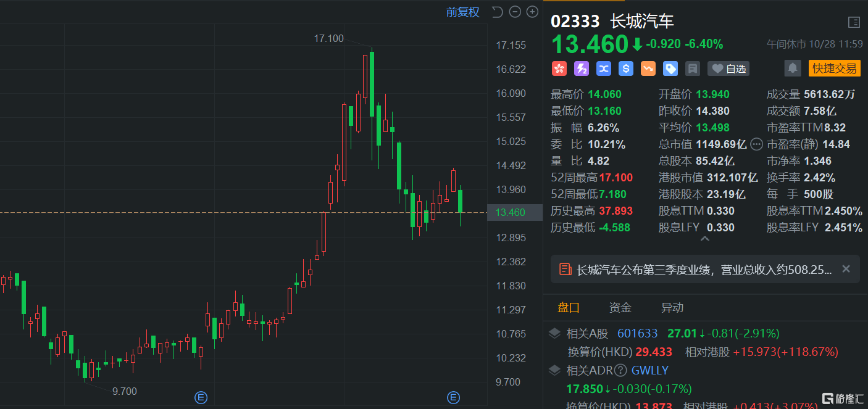This screenshot has width=868, height=409.
Task: Click the blue shuffle arrows icon
Action: click(604, 68)
